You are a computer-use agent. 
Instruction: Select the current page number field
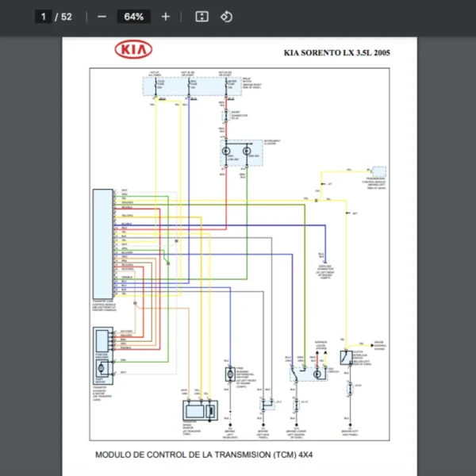point(43,17)
